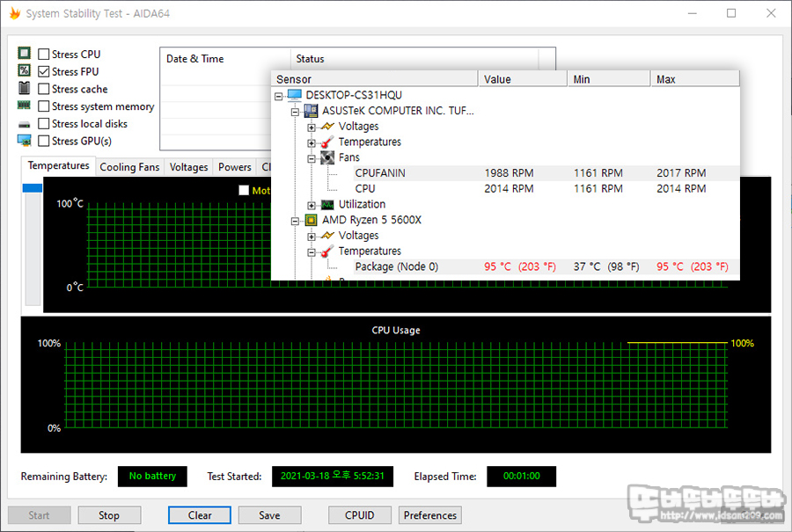Click the thermometer icon under AMD Ryzen 5 5600X

coord(327,251)
